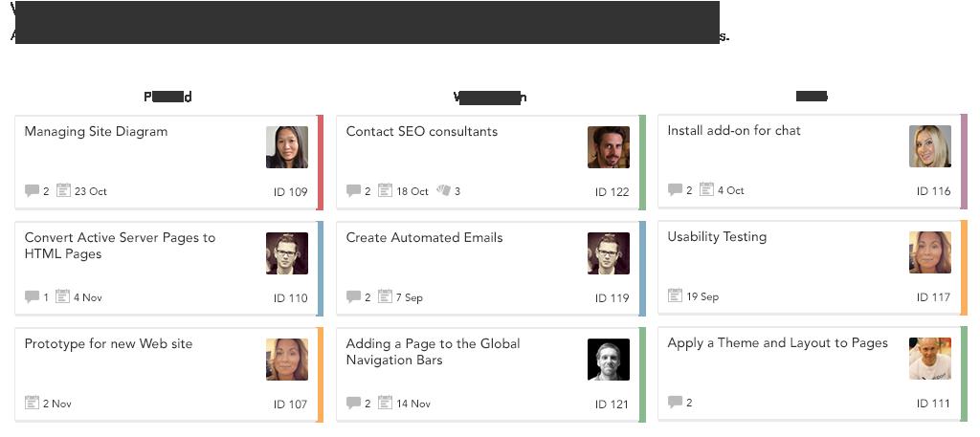Screen dimensions: 980x437
Task: Click comment icon on Install add-on for chat card
Action: (675, 189)
